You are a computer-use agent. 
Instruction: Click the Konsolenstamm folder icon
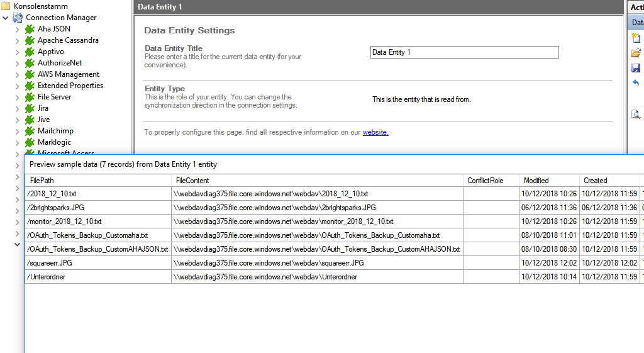pyautogui.click(x=6, y=6)
